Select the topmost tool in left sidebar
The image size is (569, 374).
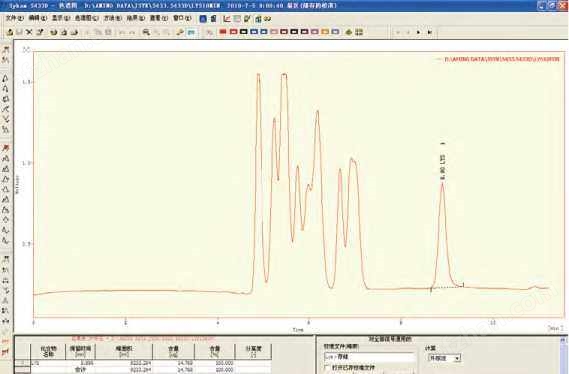(x=5, y=51)
